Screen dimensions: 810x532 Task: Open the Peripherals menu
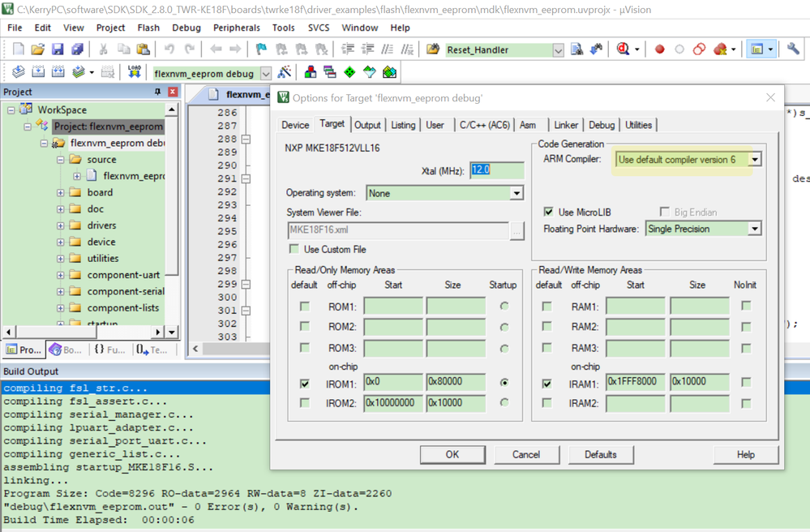coord(237,28)
